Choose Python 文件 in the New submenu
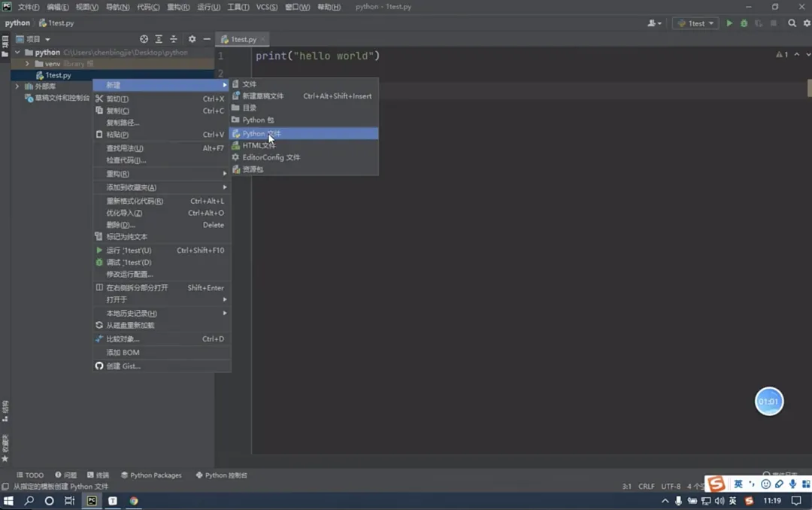This screenshot has width=812, height=510. pyautogui.click(x=304, y=134)
